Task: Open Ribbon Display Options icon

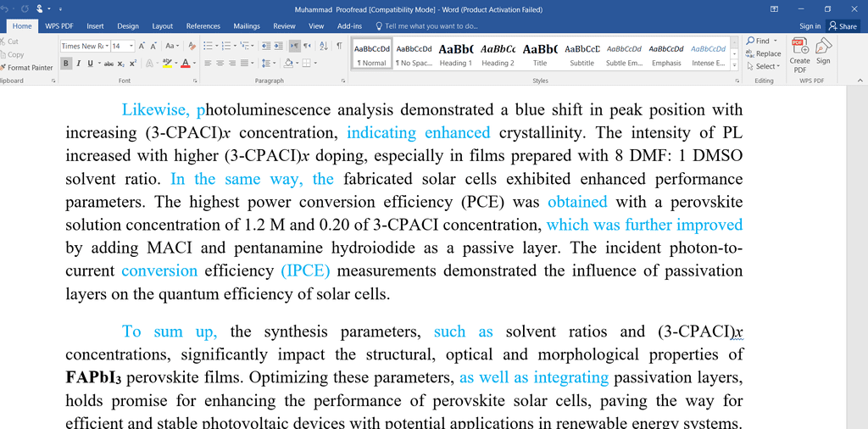Action: [775, 9]
